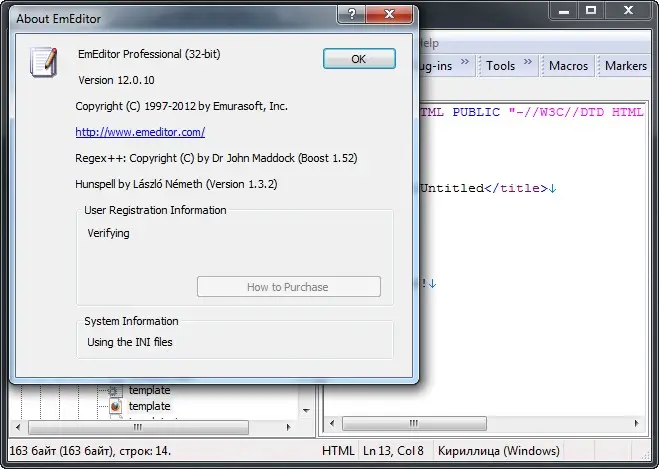Click 'PUBLIC' keyword in editor
The height and width of the screenshot is (469, 659).
tap(476, 112)
